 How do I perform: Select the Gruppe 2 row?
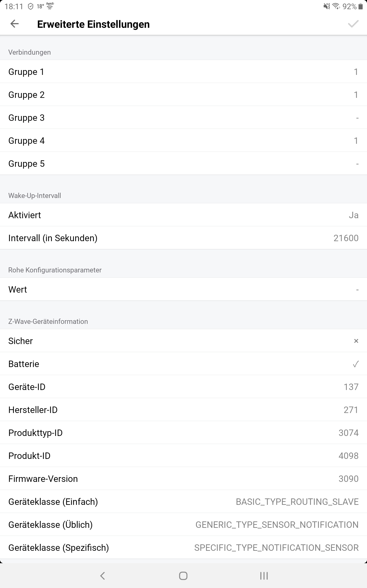(183, 95)
